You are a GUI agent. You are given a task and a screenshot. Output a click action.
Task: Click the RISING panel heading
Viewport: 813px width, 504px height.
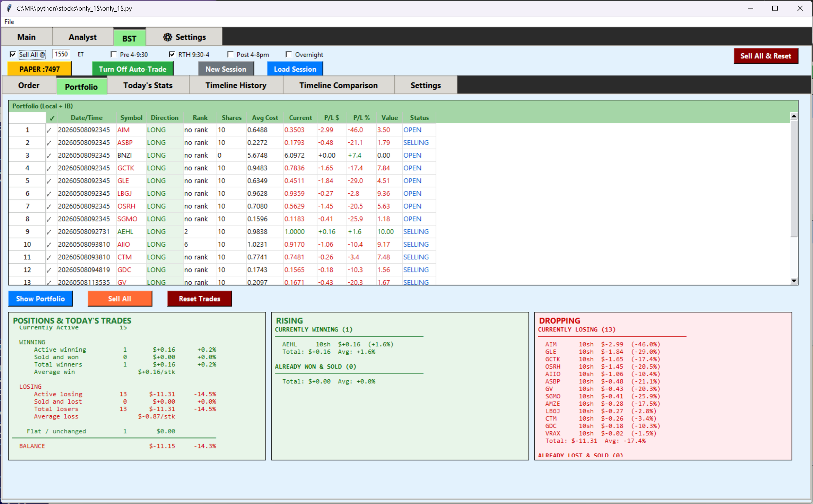[x=289, y=321]
